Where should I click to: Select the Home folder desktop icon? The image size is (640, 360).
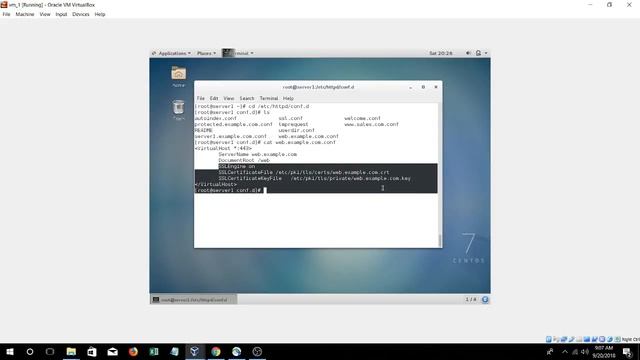(178, 77)
